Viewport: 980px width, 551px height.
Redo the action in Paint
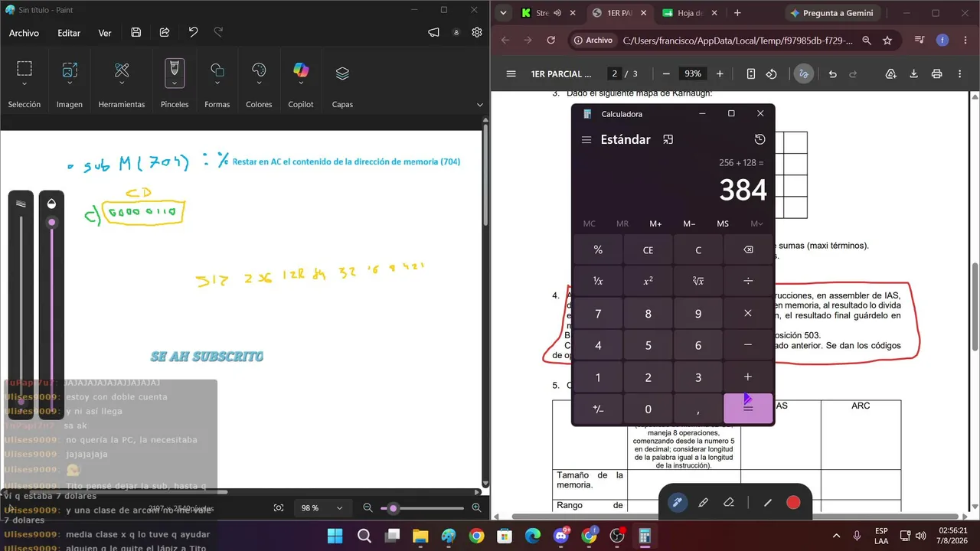click(219, 32)
